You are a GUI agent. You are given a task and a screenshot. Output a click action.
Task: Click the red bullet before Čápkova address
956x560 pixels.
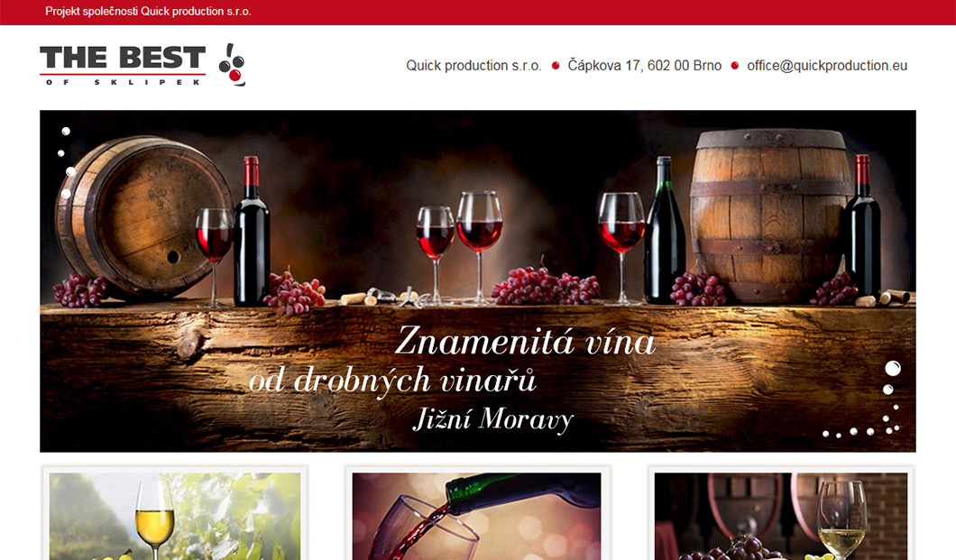click(x=556, y=66)
